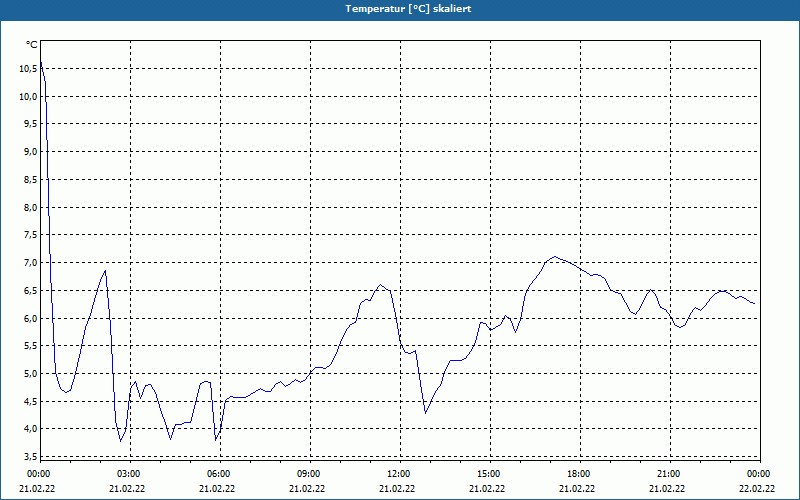Choose the 4,5 y-axis label
This screenshot has height=500, width=800.
30,402
